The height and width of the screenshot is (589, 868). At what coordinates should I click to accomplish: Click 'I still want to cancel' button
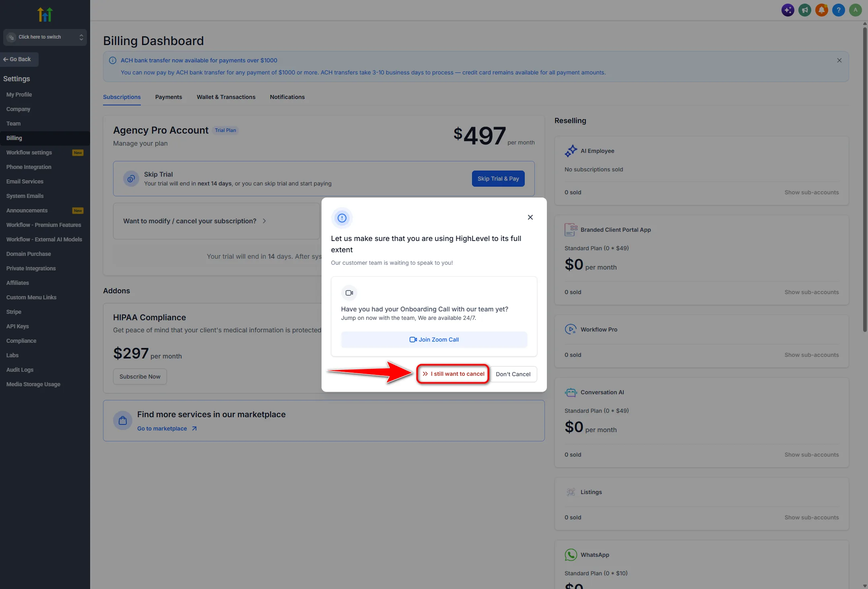tap(453, 374)
